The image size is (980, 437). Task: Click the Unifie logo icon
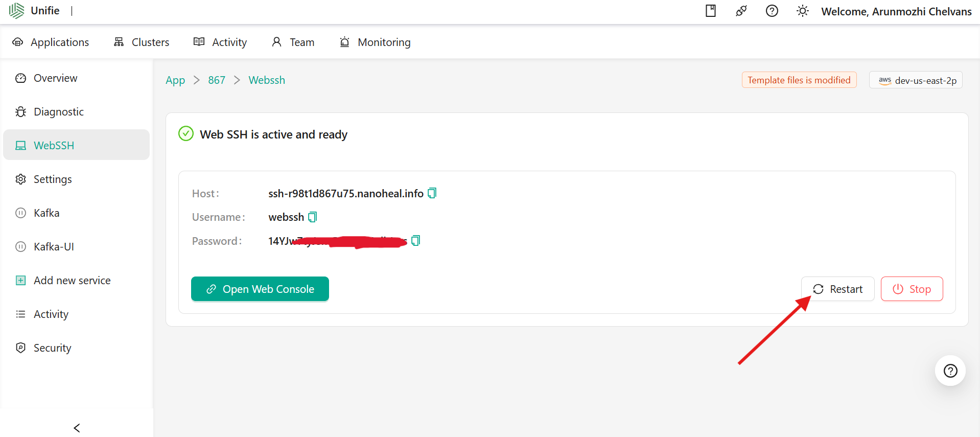17,11
